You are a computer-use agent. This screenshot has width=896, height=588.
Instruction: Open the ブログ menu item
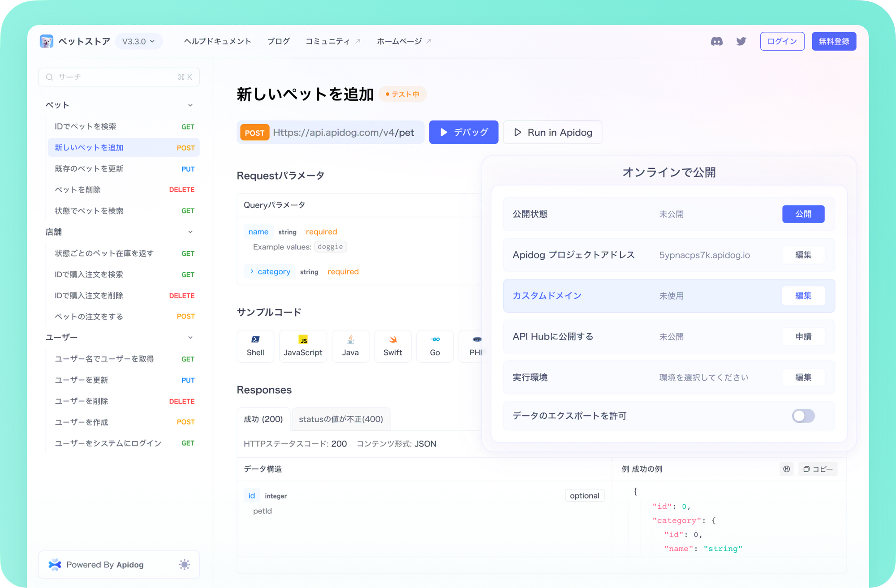click(x=279, y=41)
